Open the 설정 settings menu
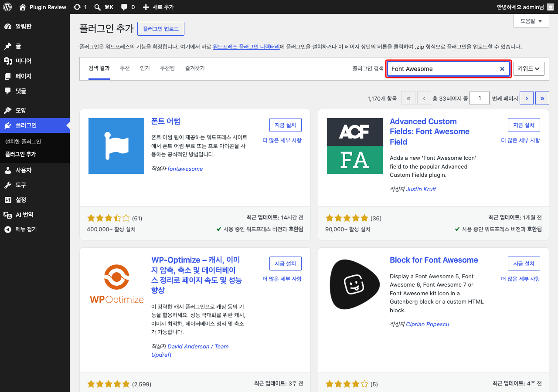This screenshot has height=392, width=558. tap(35, 199)
